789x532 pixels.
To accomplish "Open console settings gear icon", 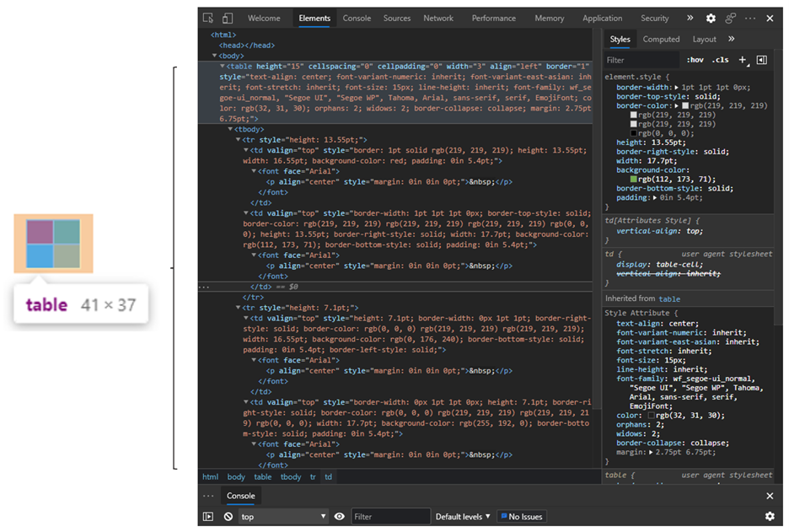I will (x=770, y=516).
